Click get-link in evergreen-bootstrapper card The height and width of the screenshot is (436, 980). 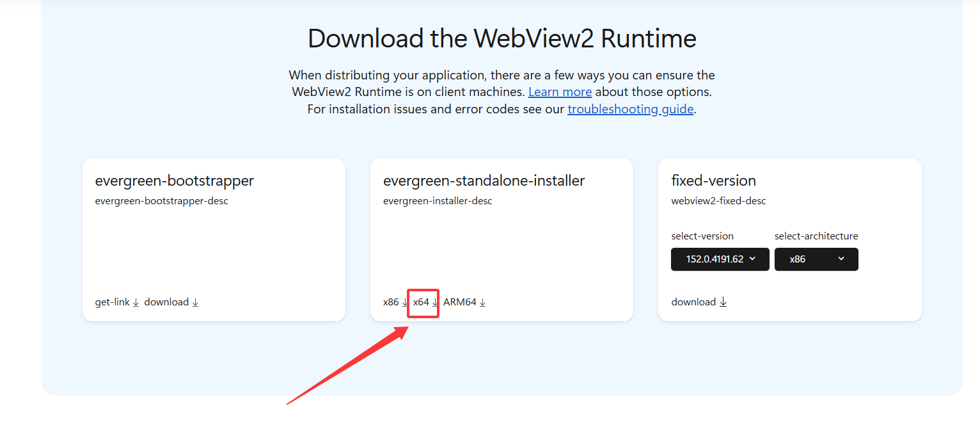point(117,302)
